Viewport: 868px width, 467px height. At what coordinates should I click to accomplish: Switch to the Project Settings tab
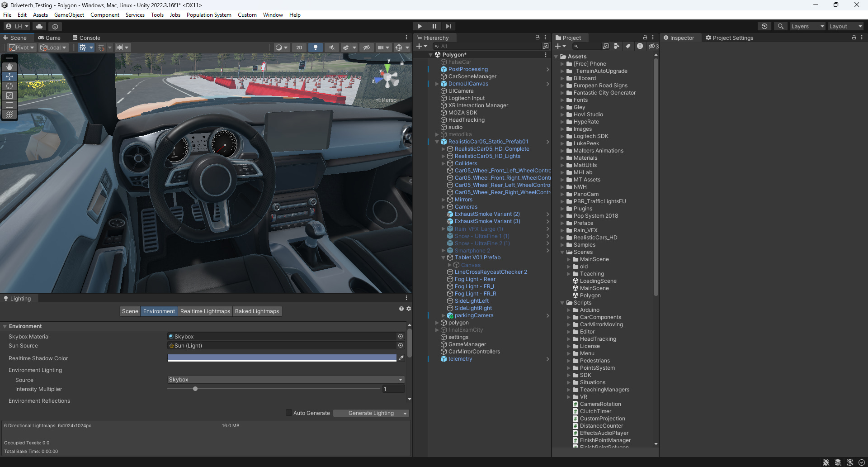click(729, 38)
